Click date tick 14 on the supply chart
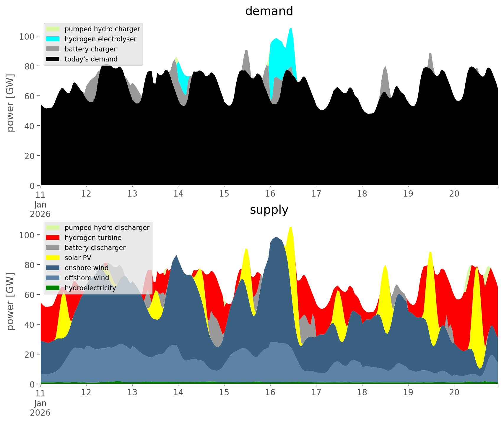 (178, 393)
